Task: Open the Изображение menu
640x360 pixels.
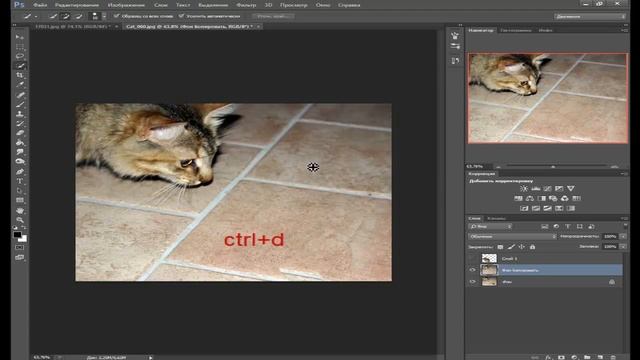Action: pyautogui.click(x=126, y=5)
